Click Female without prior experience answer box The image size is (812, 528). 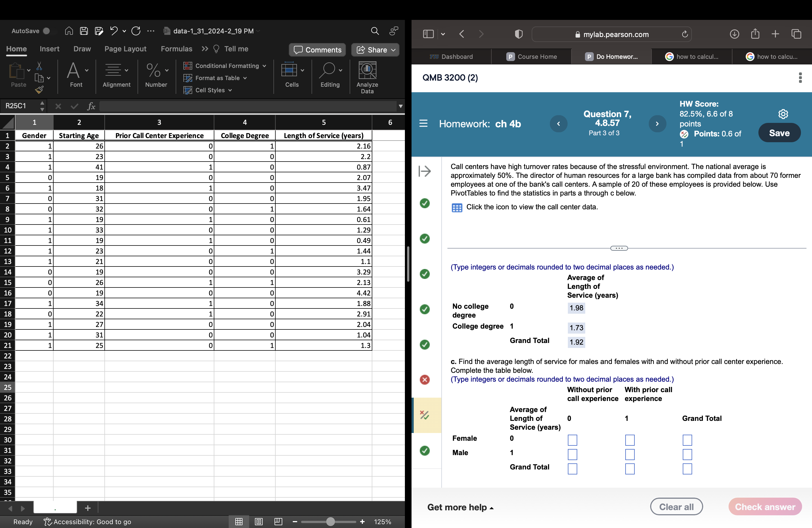click(572, 440)
